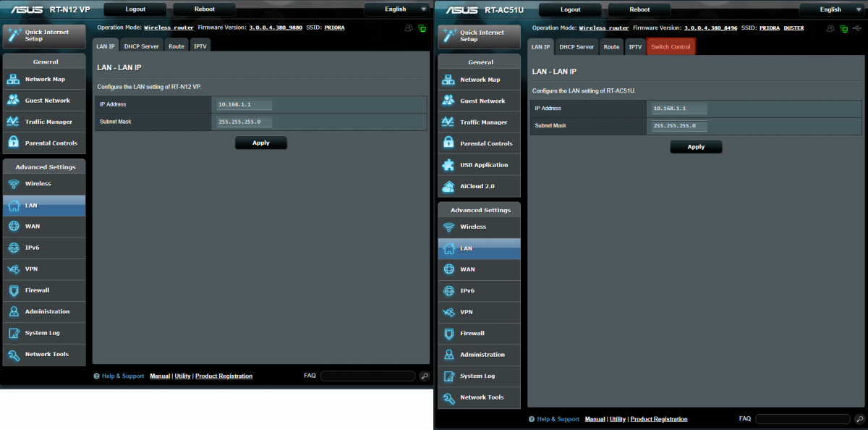Image resolution: width=868 pixels, height=430 pixels.
Task: Click the IP Address field in RT-AC51U
Action: (x=679, y=109)
